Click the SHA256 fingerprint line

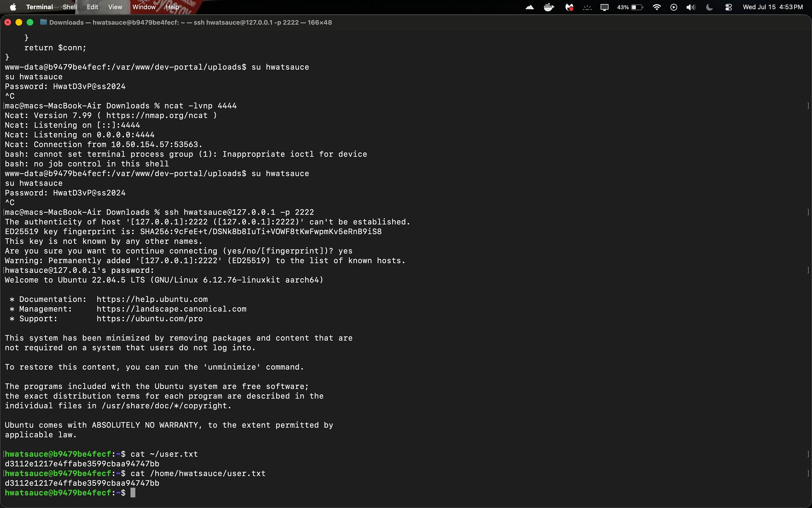pyautogui.click(x=193, y=231)
